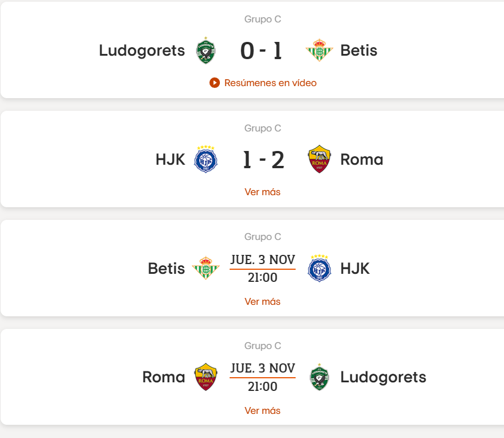The image size is (504, 438).
Task: Click Roma crest in the Roma–Ludogorets fixture
Action: (206, 377)
